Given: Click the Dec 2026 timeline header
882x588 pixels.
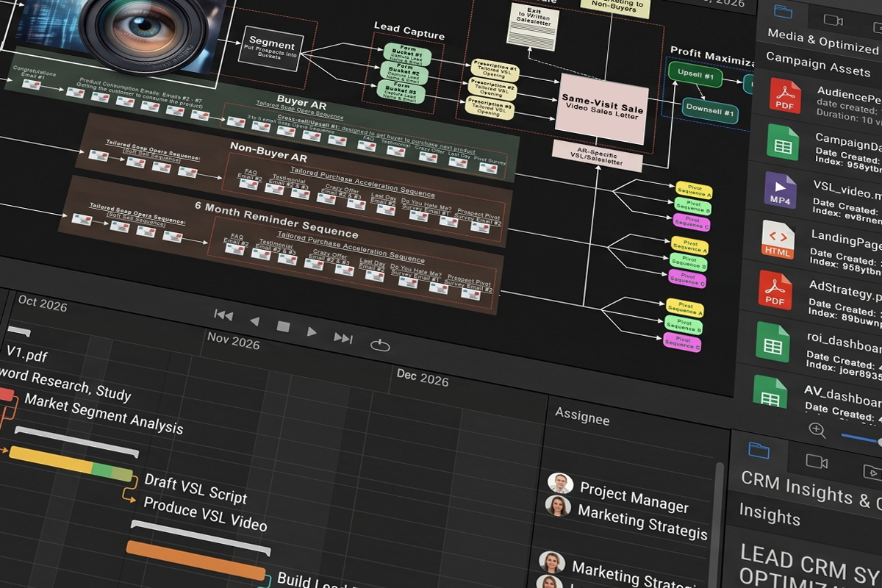Looking at the screenshot, I should (x=423, y=377).
